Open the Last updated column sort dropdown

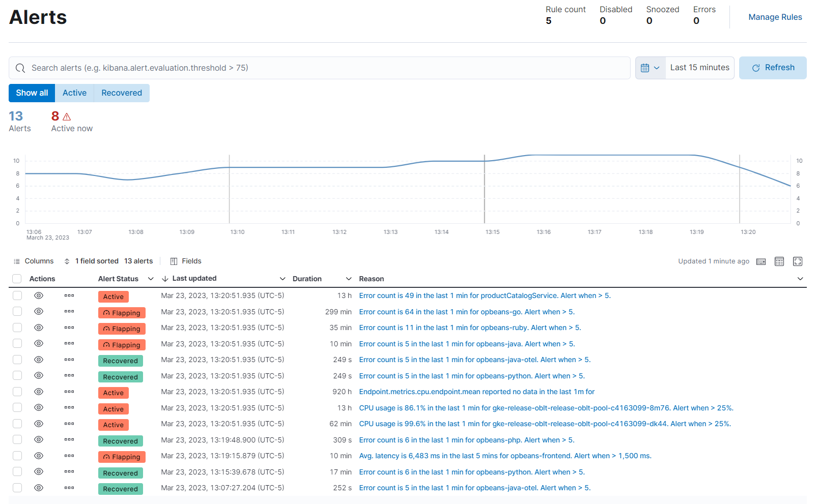[283, 279]
